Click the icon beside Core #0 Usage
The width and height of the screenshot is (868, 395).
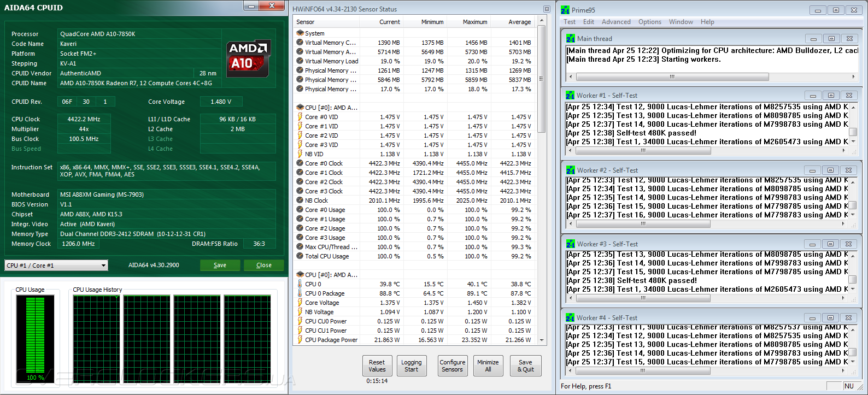click(x=300, y=209)
